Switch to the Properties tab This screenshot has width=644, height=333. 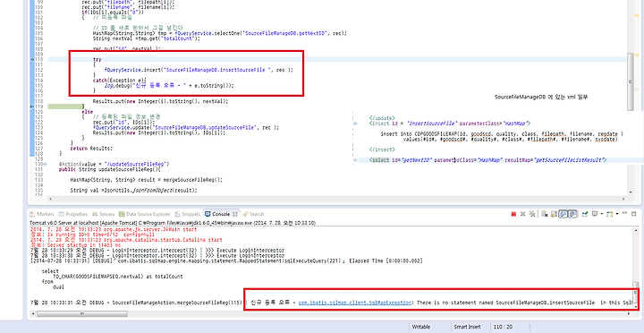coord(73,214)
